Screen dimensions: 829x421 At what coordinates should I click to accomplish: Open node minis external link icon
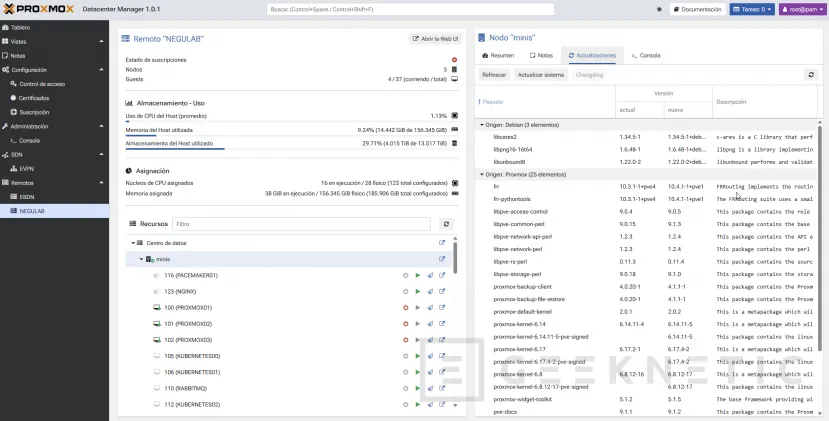[442, 259]
